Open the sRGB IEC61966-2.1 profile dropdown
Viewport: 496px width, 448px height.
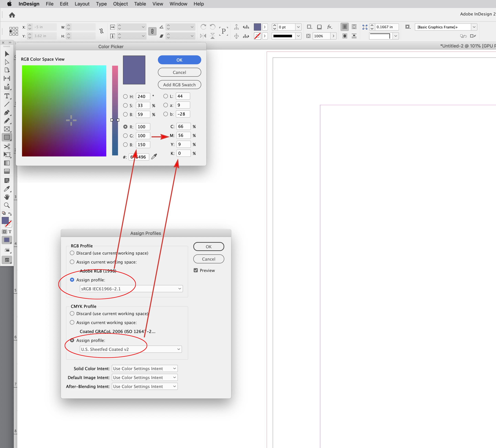[131, 289]
